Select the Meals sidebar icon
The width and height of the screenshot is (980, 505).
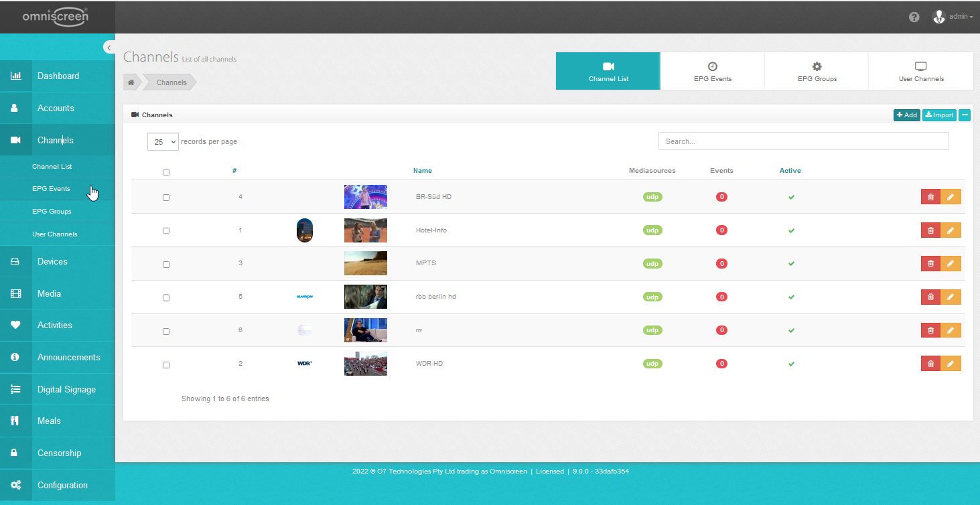pos(16,421)
